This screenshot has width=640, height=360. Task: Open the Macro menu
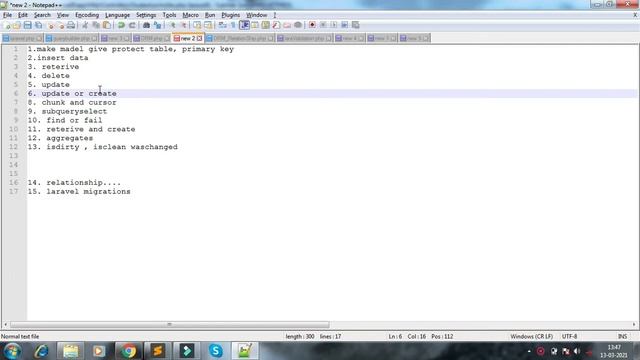(x=190, y=15)
